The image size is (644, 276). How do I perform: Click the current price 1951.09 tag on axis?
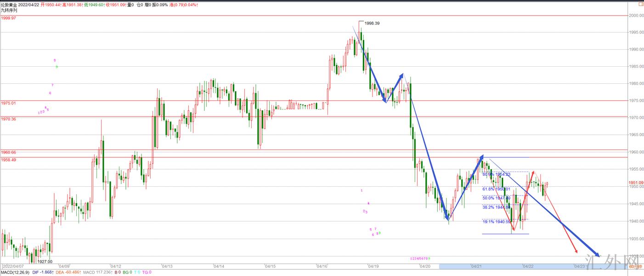tap(636, 183)
